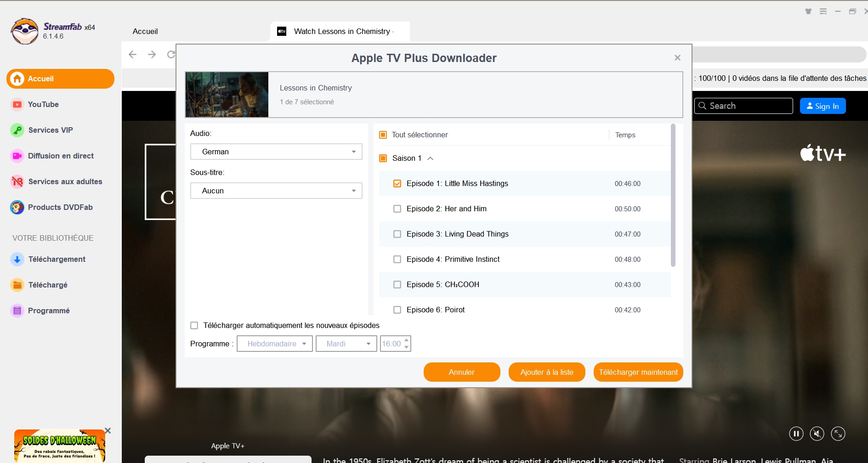Uncheck Episode 1: Little Miss Hastings
This screenshot has width=868, height=463.
397,184
